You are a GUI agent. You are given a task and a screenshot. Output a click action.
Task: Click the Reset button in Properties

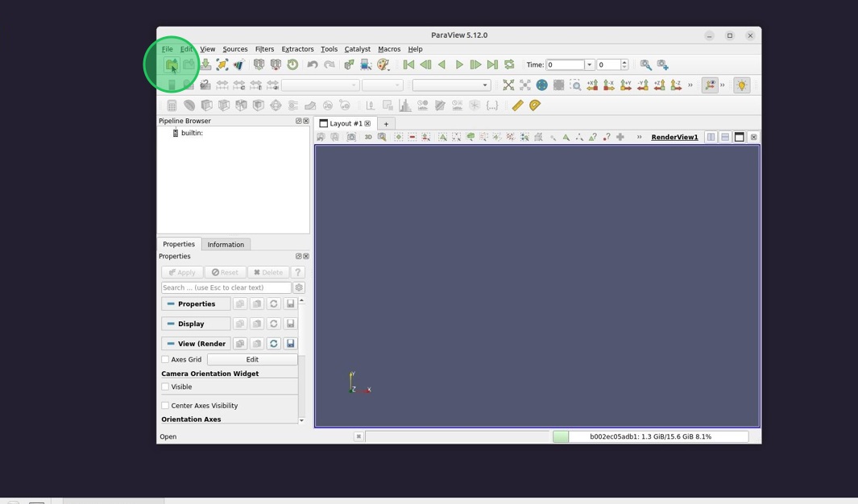(225, 272)
